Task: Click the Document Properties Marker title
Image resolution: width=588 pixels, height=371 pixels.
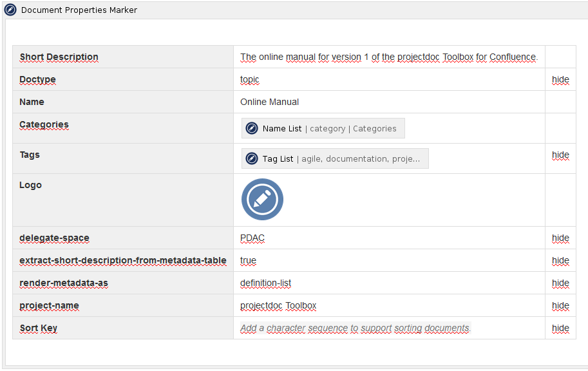Action: pos(79,10)
